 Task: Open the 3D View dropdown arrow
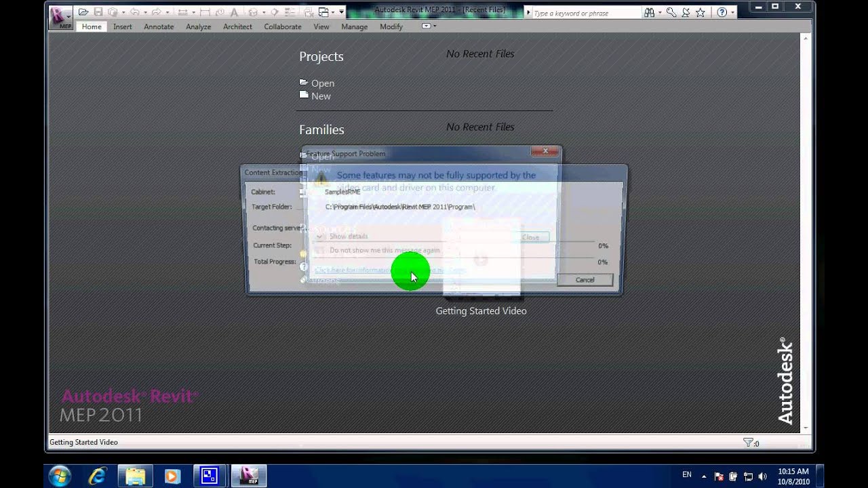tap(264, 12)
